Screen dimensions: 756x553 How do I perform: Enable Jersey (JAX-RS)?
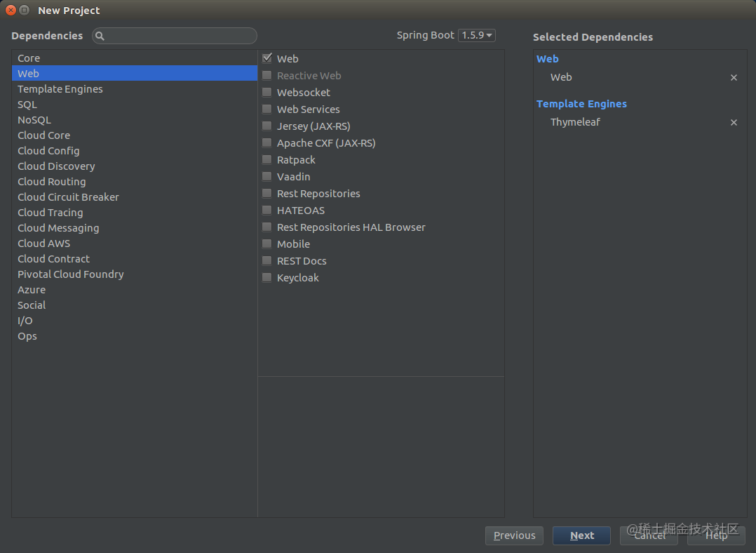coord(266,126)
